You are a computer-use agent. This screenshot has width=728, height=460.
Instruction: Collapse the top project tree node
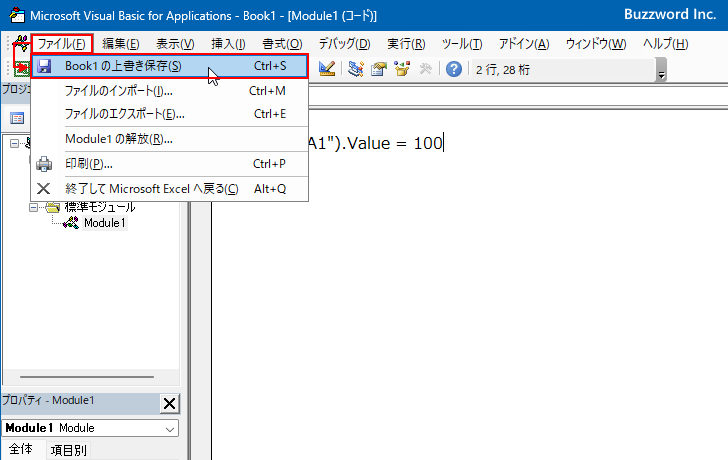pyautogui.click(x=14, y=143)
